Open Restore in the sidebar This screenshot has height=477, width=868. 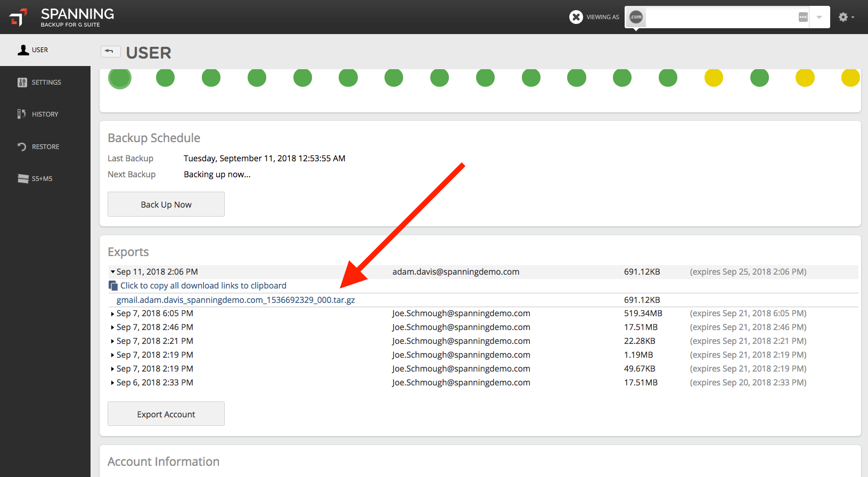pyautogui.click(x=45, y=147)
